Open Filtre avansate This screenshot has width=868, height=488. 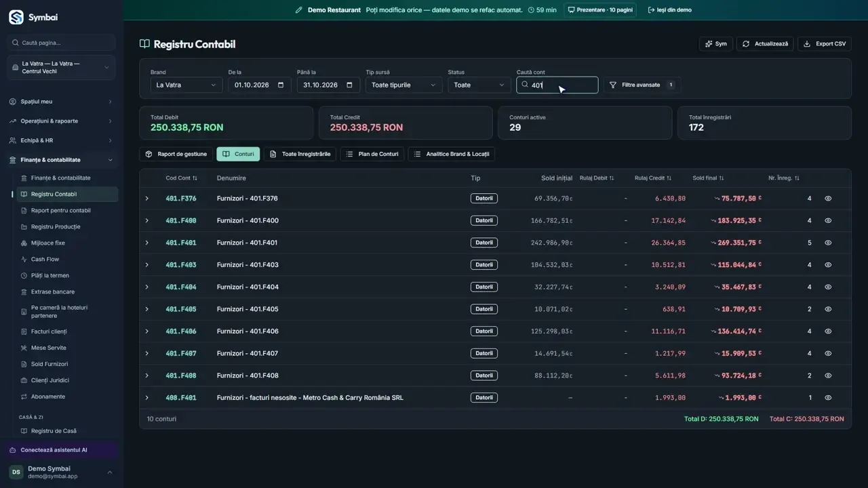point(642,85)
